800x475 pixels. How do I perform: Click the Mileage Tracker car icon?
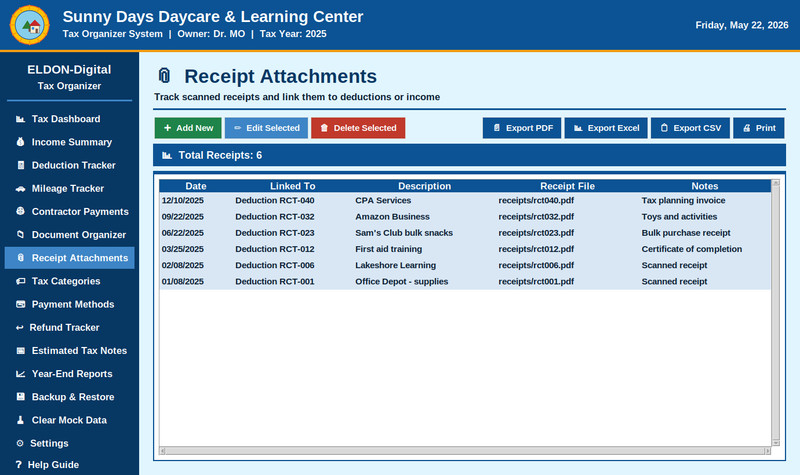pyautogui.click(x=20, y=188)
